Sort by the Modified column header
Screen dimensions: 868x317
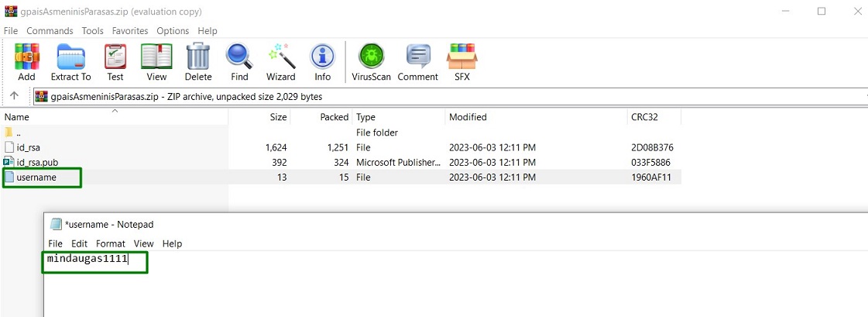coord(468,117)
